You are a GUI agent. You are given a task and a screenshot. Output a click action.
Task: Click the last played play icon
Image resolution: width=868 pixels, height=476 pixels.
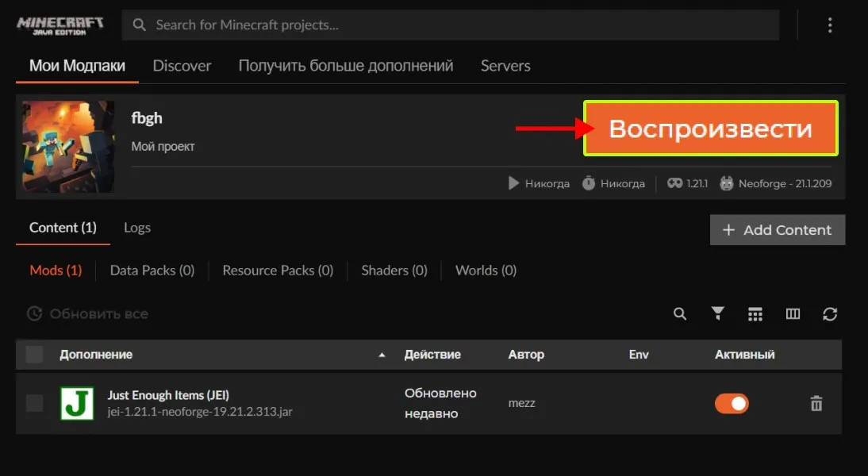[x=513, y=183]
